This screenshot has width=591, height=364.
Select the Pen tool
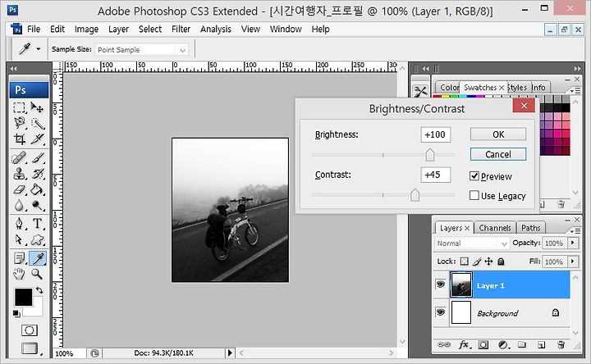tap(19, 224)
